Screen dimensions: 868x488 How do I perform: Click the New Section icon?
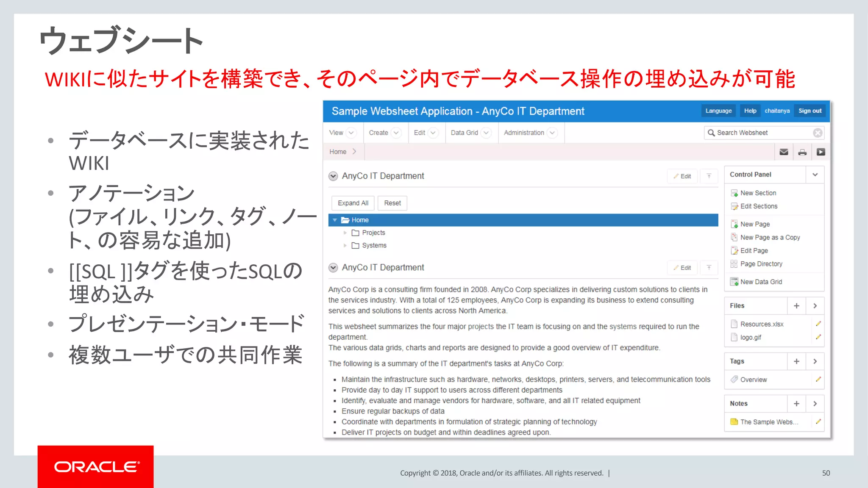pos(734,193)
